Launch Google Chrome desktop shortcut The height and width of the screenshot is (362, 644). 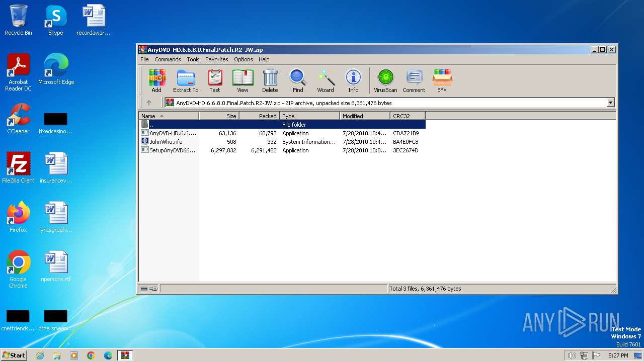coord(18,269)
